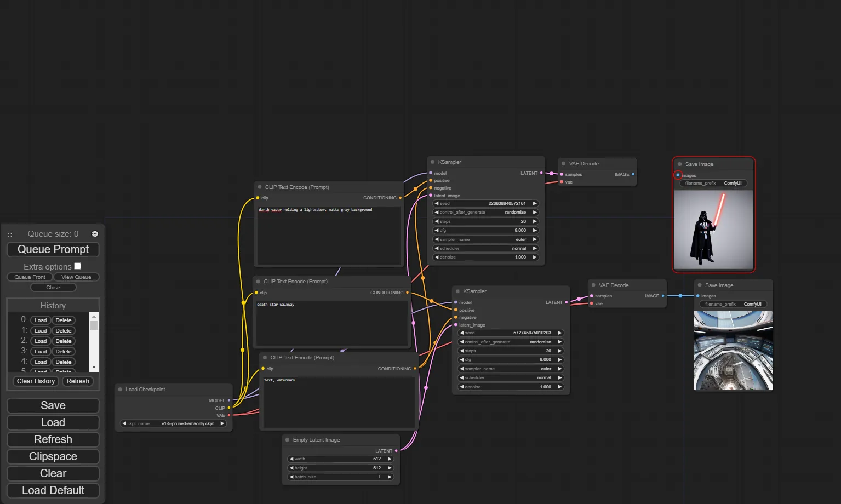Collapse the 'text, watermark' CLIP Text Encode node
Viewport: 841px width, 504px height.
(x=265, y=358)
